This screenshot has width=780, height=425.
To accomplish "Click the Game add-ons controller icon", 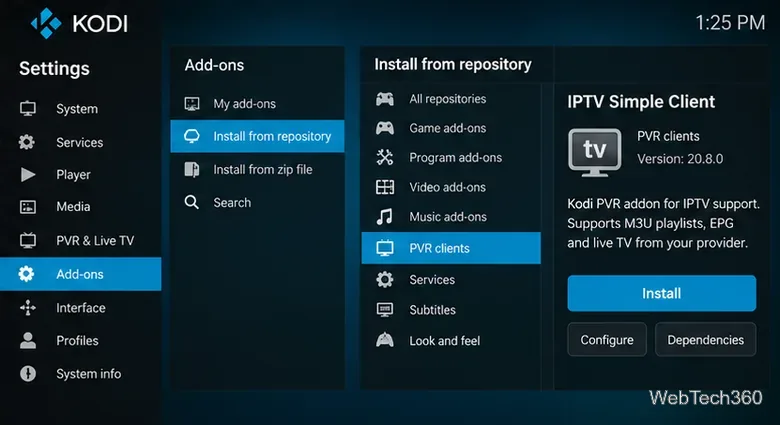I will 385,128.
